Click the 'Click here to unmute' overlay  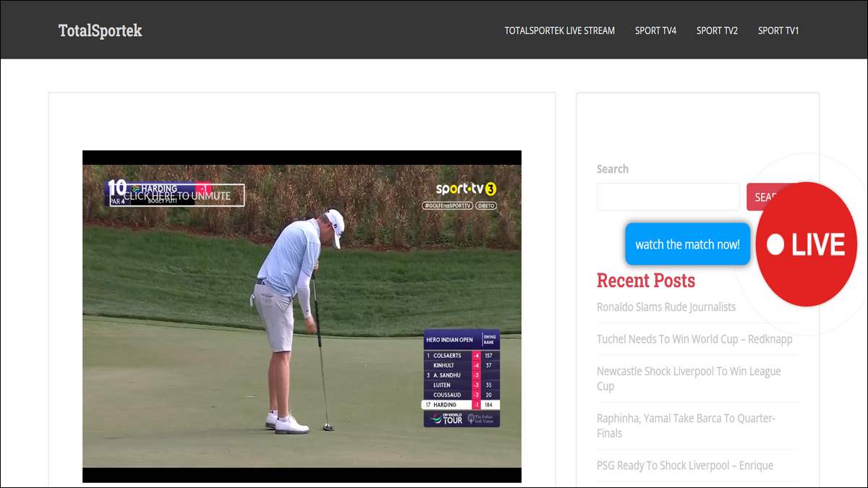[x=177, y=195]
